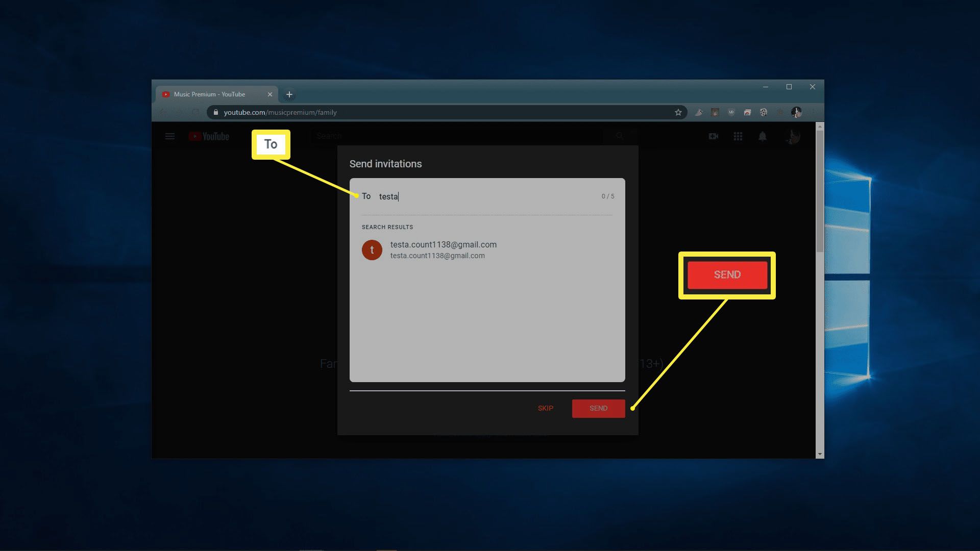This screenshot has height=551, width=980.
Task: Click the SKIP button in dialog
Action: pos(545,408)
